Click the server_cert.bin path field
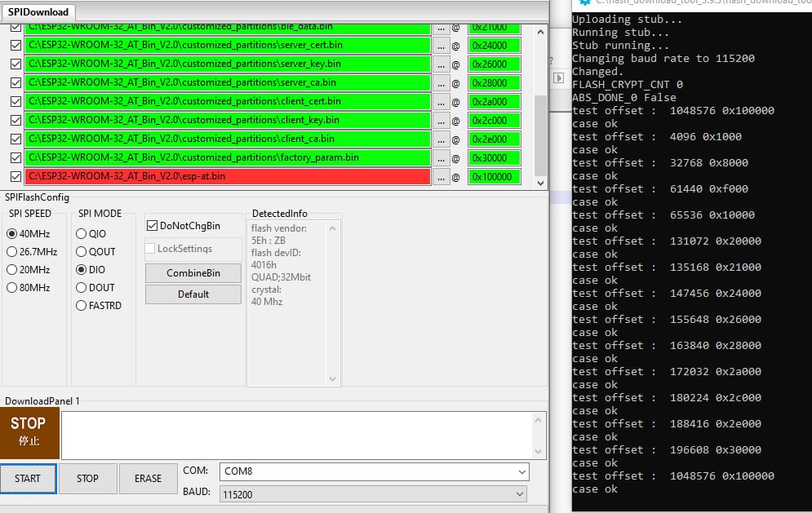This screenshot has width=812, height=513. 228,45
